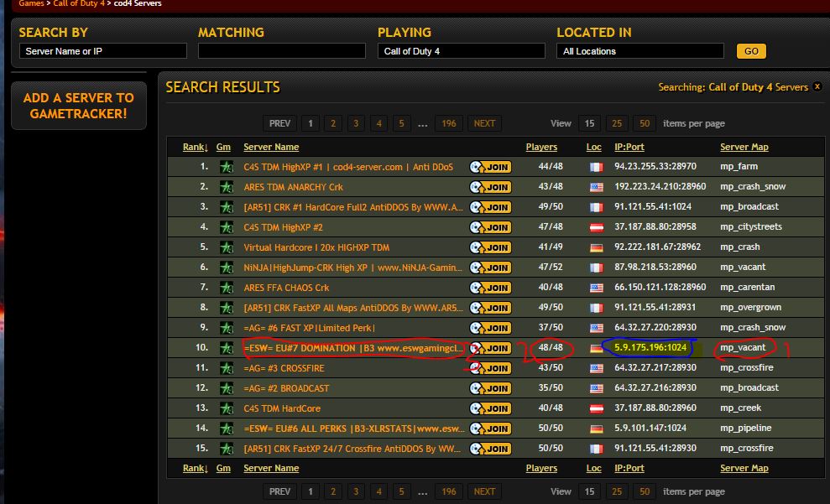Viewport: 830px width, 504px height.
Task: Sort by Gm in top header
Action: point(223,147)
